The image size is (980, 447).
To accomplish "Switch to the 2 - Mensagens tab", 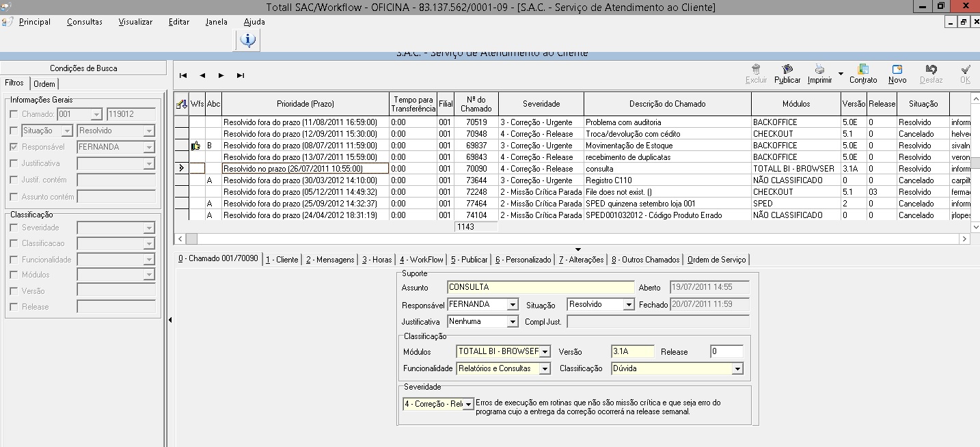I will 330,260.
